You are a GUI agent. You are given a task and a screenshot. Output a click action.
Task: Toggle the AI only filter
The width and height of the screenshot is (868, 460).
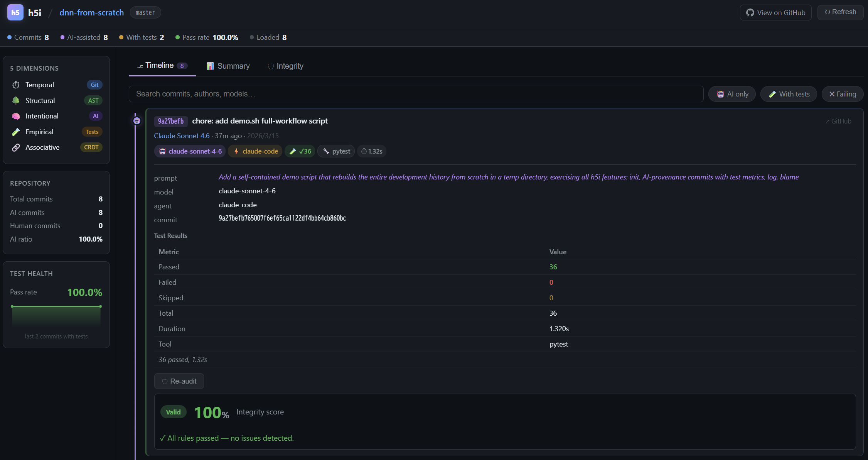click(x=731, y=94)
